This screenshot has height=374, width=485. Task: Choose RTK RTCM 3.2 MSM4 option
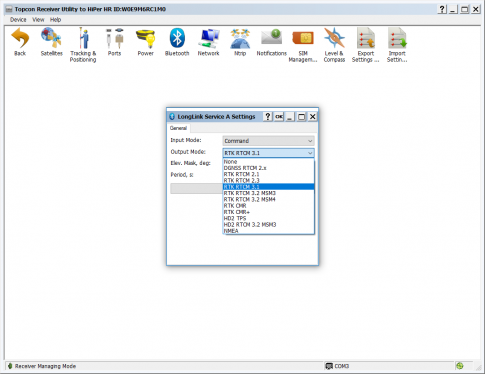[x=268, y=199]
